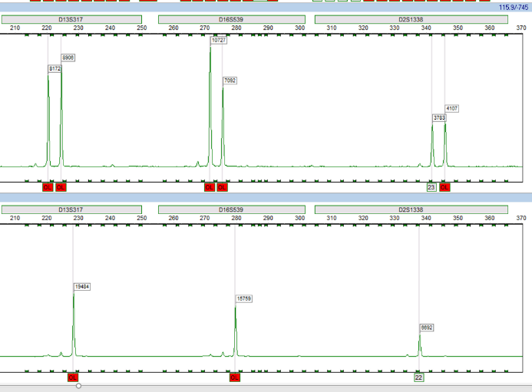Click the round slider handle at the bottom

click(x=78, y=387)
